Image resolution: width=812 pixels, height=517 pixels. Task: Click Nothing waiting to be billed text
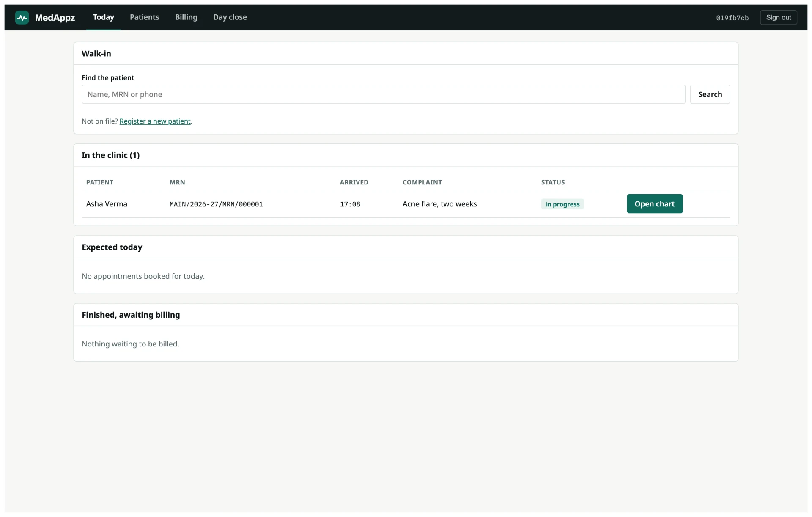click(x=130, y=344)
